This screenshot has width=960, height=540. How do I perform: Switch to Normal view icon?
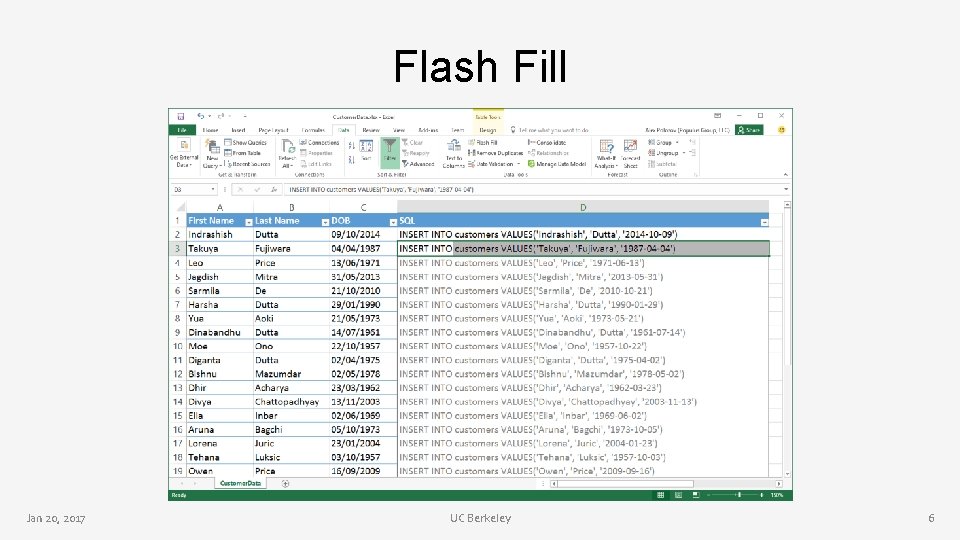[x=661, y=495]
